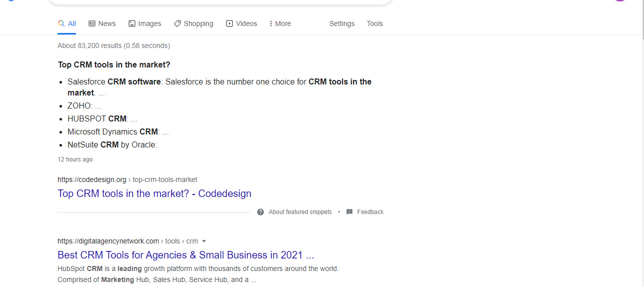Screen dimensions: 644x286
Task: Click the Shopping tag icon
Action: tap(177, 23)
